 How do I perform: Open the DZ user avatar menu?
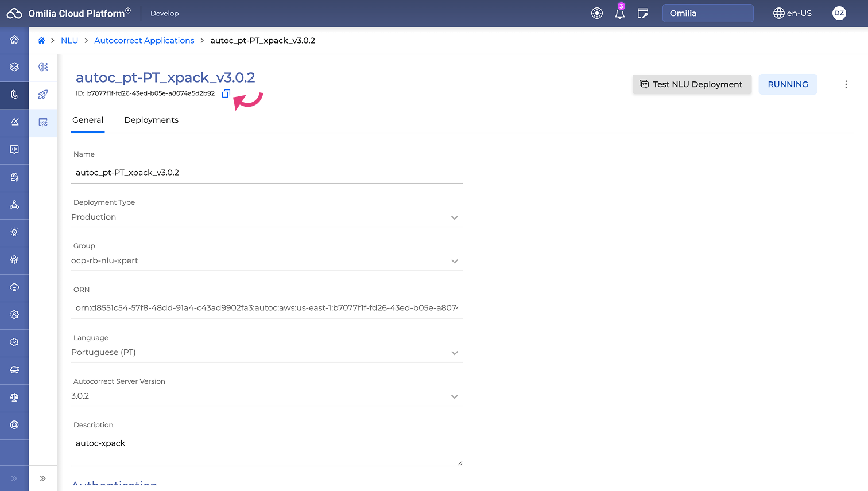[839, 13]
